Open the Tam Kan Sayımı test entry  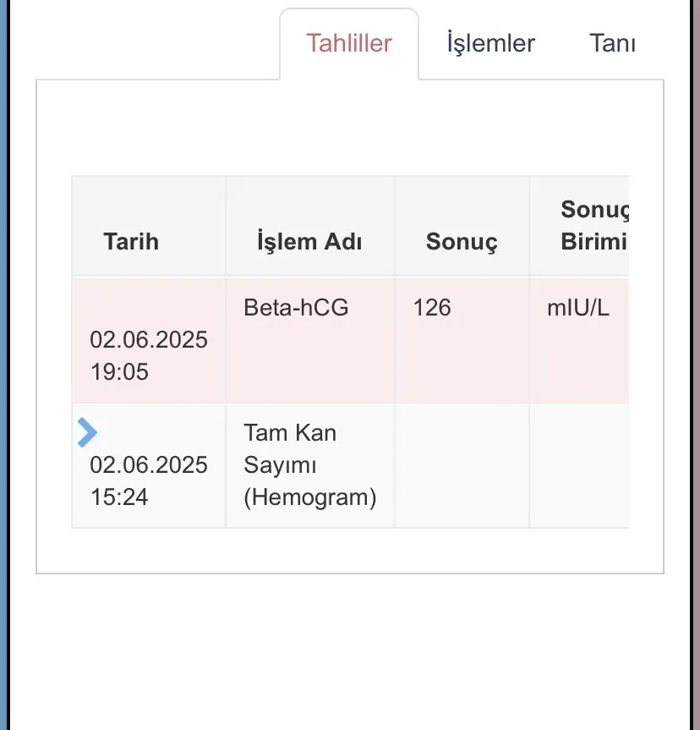(290, 448)
